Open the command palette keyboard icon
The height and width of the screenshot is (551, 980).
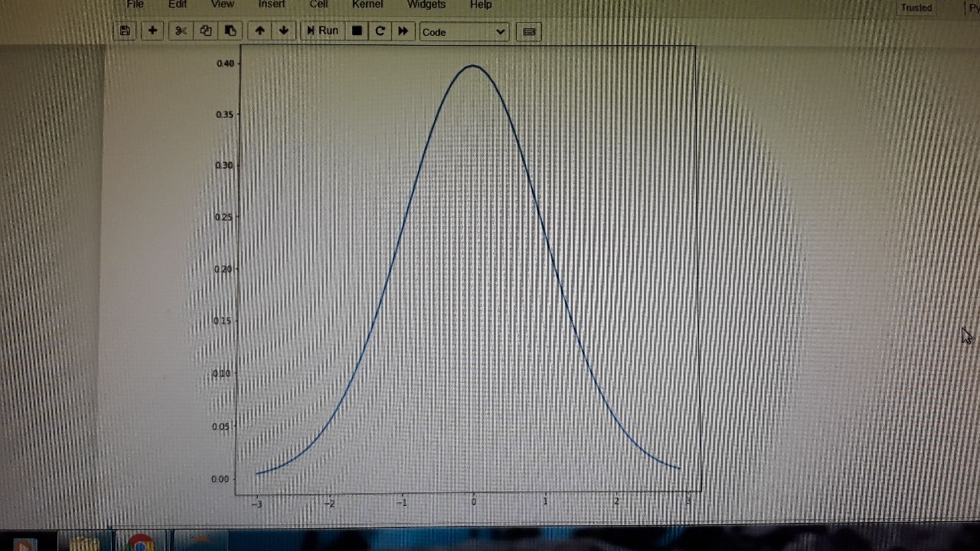[x=529, y=31]
